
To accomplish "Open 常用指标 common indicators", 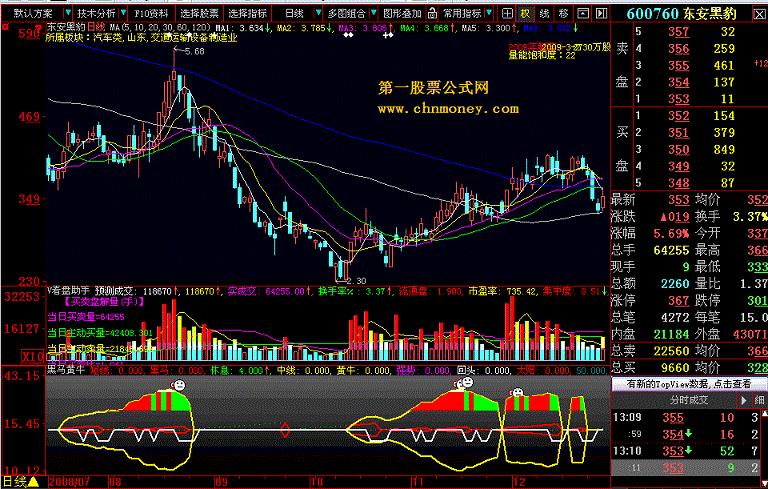I will [462, 13].
